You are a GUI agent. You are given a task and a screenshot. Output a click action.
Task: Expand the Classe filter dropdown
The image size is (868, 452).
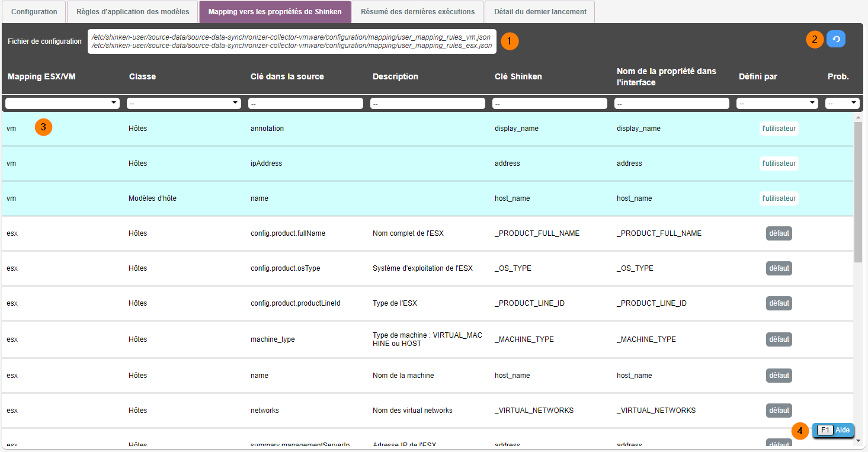[184, 103]
